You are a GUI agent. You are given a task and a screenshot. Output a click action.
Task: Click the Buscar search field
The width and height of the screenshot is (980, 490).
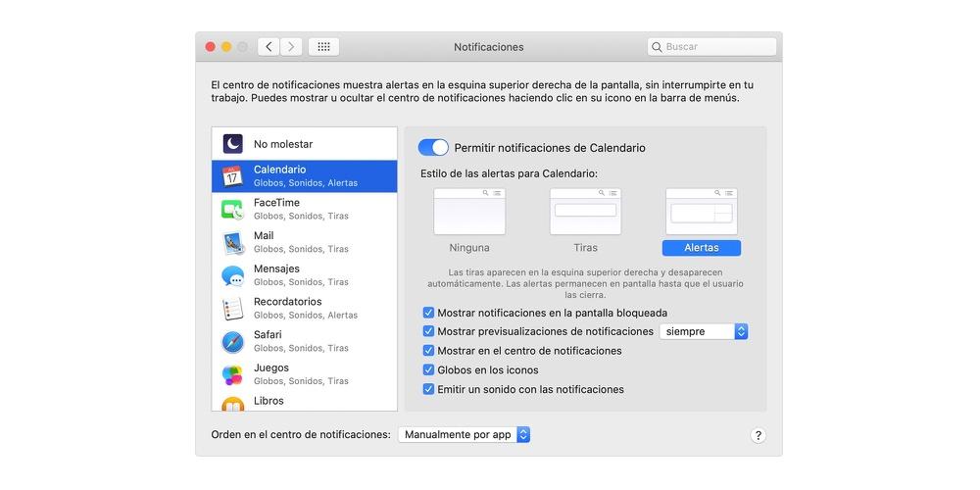click(711, 47)
